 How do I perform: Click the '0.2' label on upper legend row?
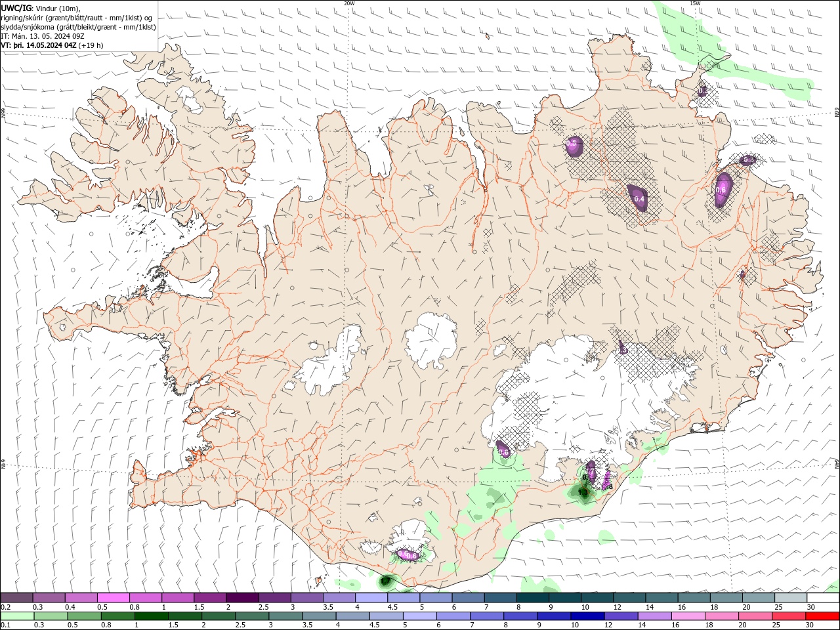[6, 607]
